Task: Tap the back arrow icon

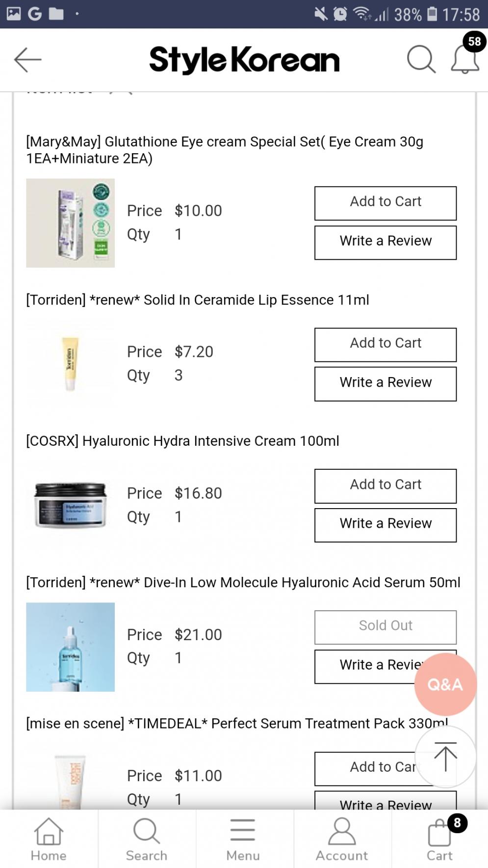Action: coord(28,60)
